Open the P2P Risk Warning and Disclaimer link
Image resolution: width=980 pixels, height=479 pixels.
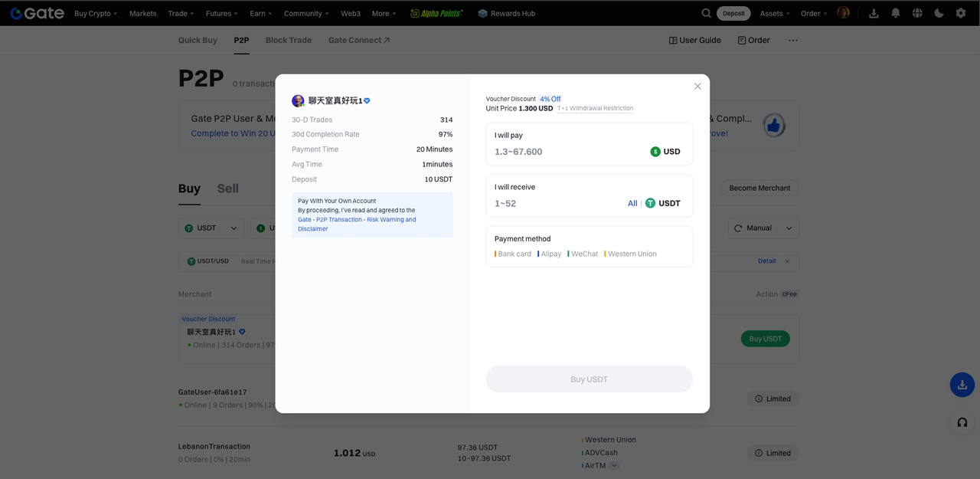pyautogui.click(x=357, y=224)
